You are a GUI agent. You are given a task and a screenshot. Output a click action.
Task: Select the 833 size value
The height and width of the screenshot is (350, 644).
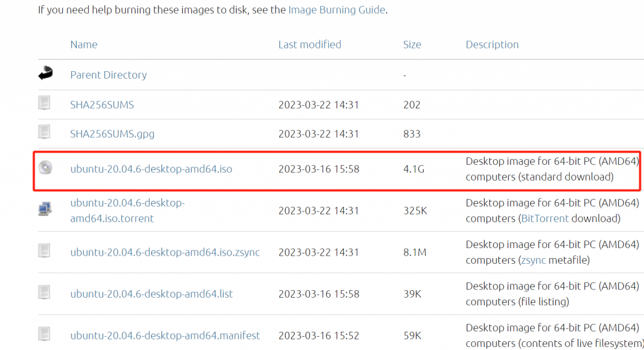tap(412, 134)
